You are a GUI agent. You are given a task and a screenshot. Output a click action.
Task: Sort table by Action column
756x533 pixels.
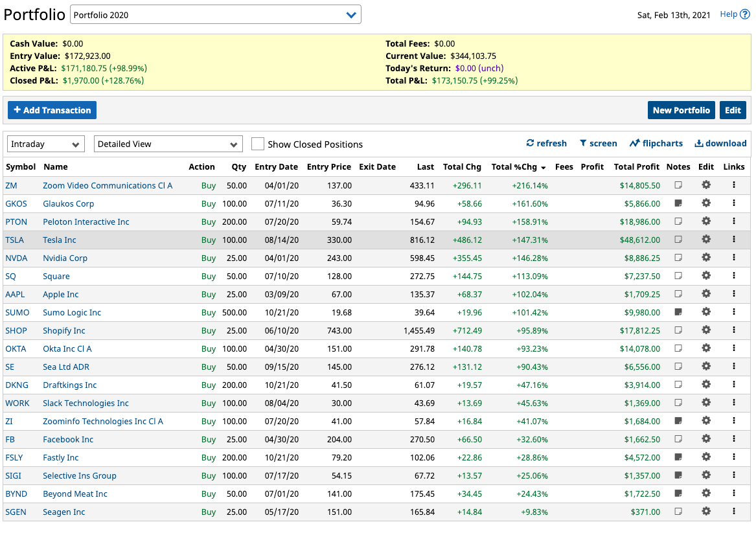(x=201, y=166)
